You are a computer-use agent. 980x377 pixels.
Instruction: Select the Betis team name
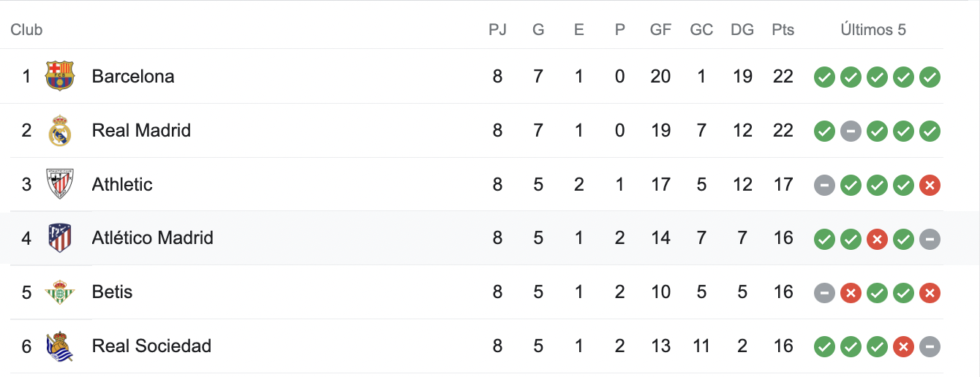[x=112, y=292]
